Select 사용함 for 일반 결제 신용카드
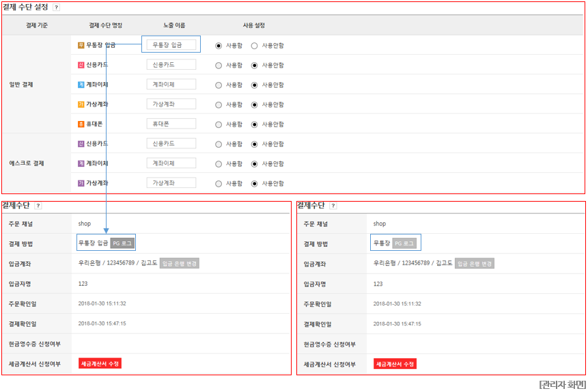 tap(219, 66)
